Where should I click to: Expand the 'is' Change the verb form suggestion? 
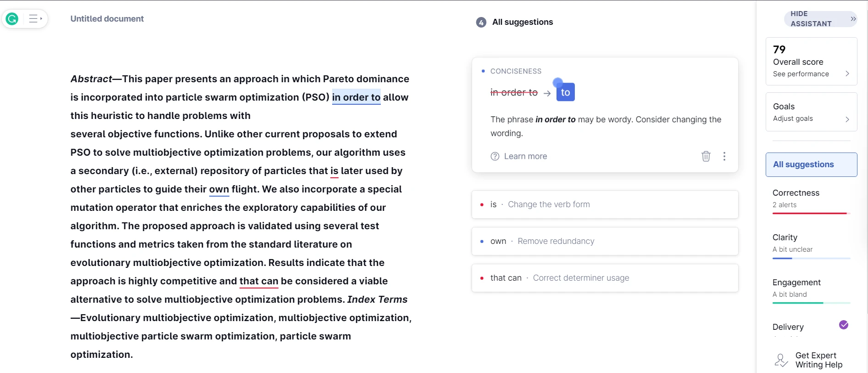605,204
